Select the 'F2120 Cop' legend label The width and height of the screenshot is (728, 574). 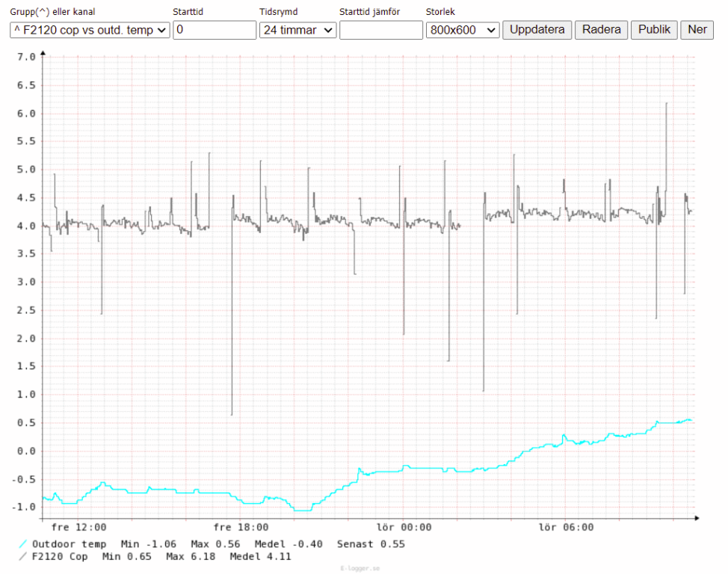(60, 557)
